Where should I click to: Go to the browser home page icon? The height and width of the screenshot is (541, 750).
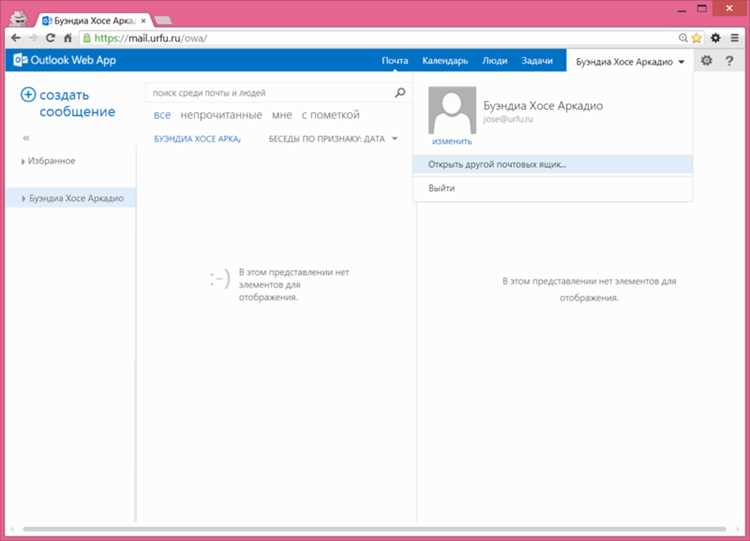click(68, 38)
